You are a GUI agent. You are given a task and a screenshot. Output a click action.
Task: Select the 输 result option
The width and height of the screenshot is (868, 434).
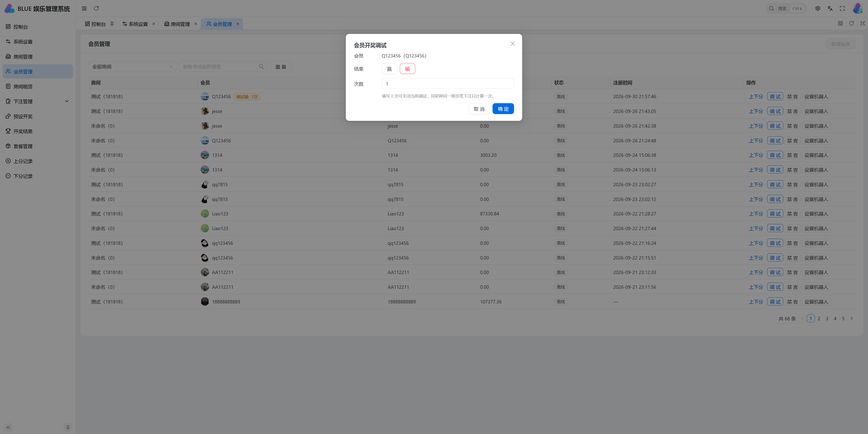pos(407,69)
